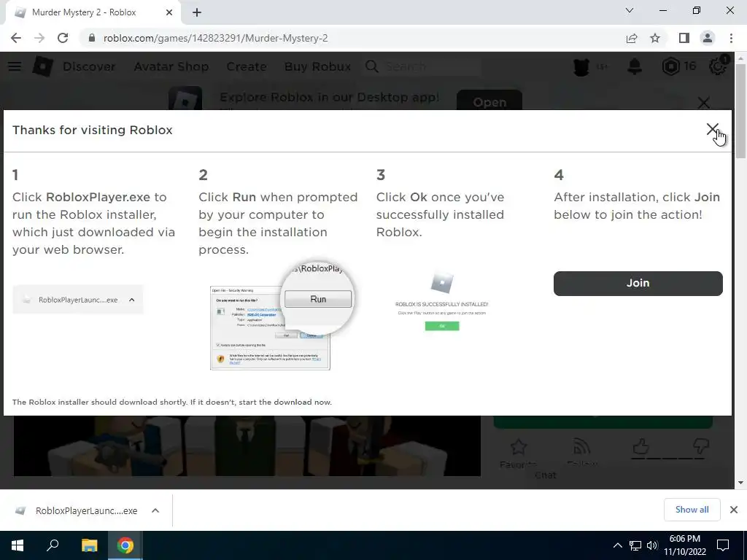Click Chrome icon in taskbar
Viewport: 747px width, 560px height.
[125, 545]
